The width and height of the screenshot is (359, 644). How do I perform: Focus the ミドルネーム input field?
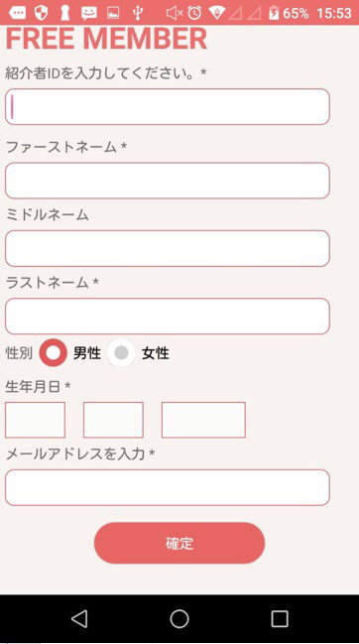tap(168, 248)
